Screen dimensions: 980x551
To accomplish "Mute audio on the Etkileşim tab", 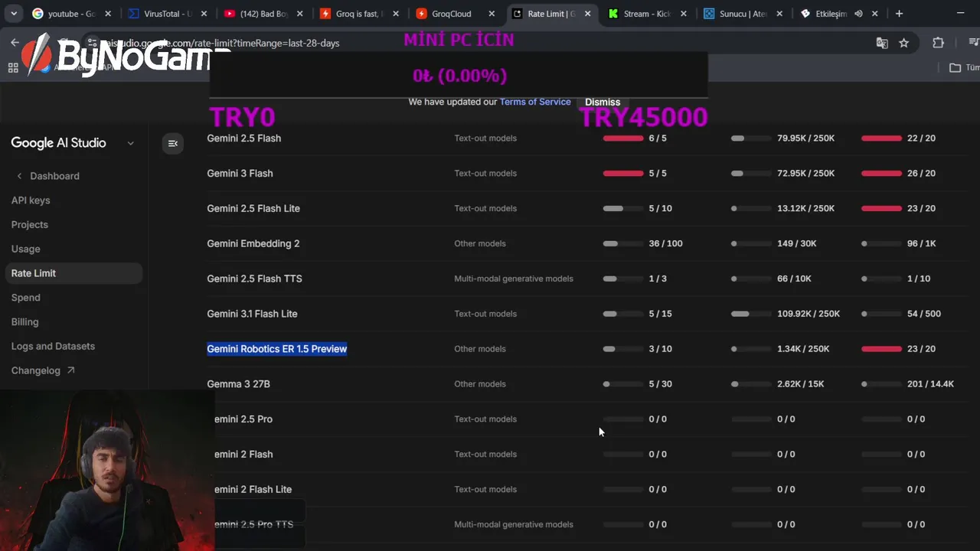I will click(858, 14).
